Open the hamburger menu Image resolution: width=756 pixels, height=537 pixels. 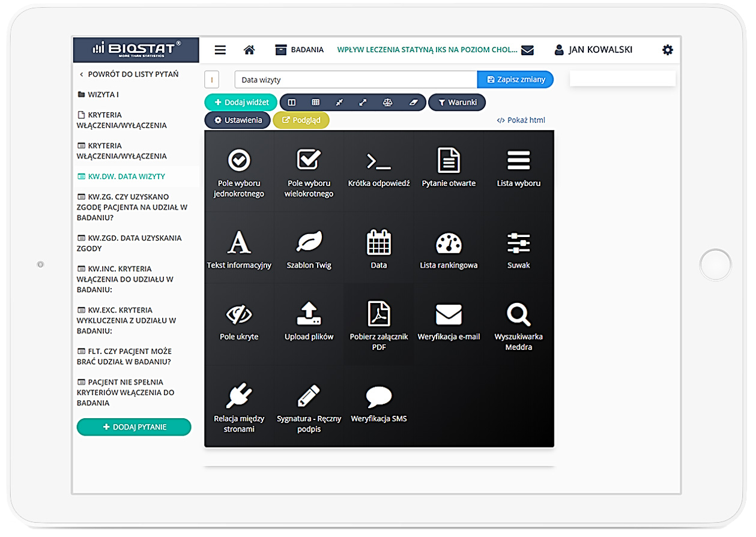click(220, 50)
